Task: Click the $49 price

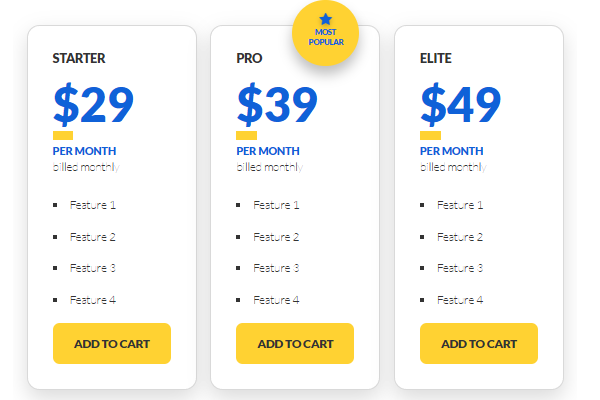Action: point(461,103)
